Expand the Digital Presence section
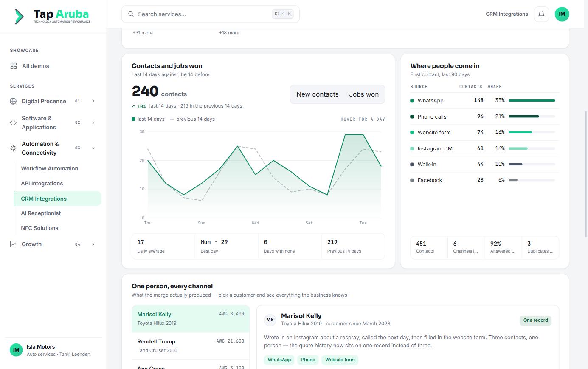This screenshot has height=369, width=588. point(93,101)
